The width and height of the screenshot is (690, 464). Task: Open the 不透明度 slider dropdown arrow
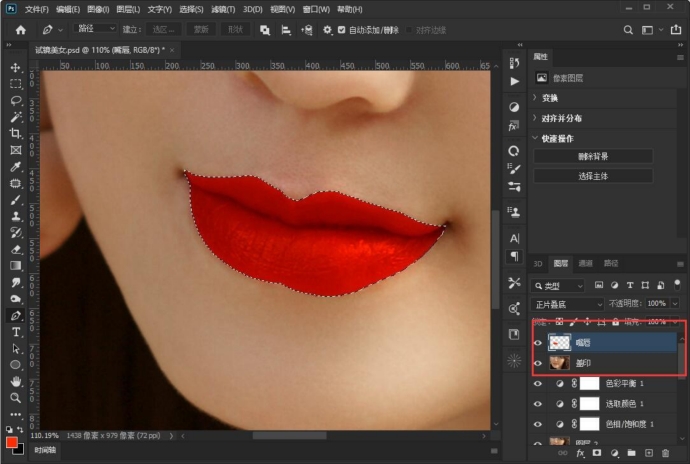675,303
